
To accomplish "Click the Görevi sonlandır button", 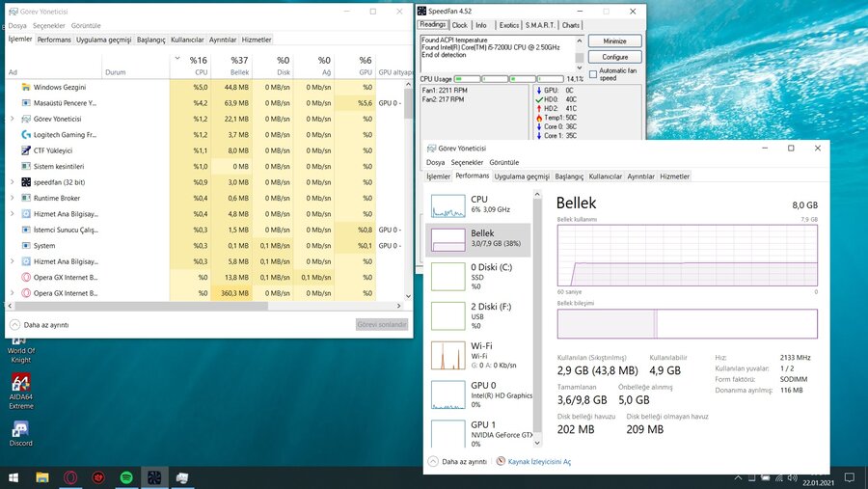I will [x=382, y=324].
